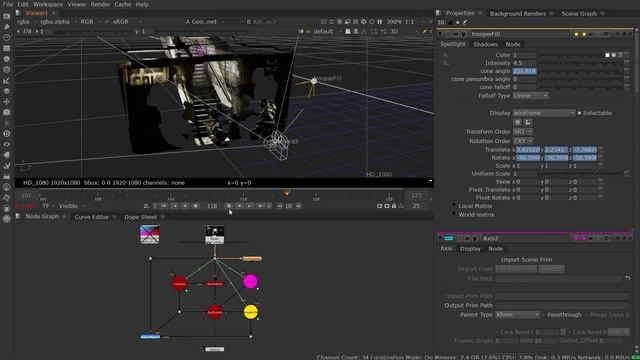Open the Rotation Order ZXY dropdown
This screenshot has height=360, width=640.
522,141
